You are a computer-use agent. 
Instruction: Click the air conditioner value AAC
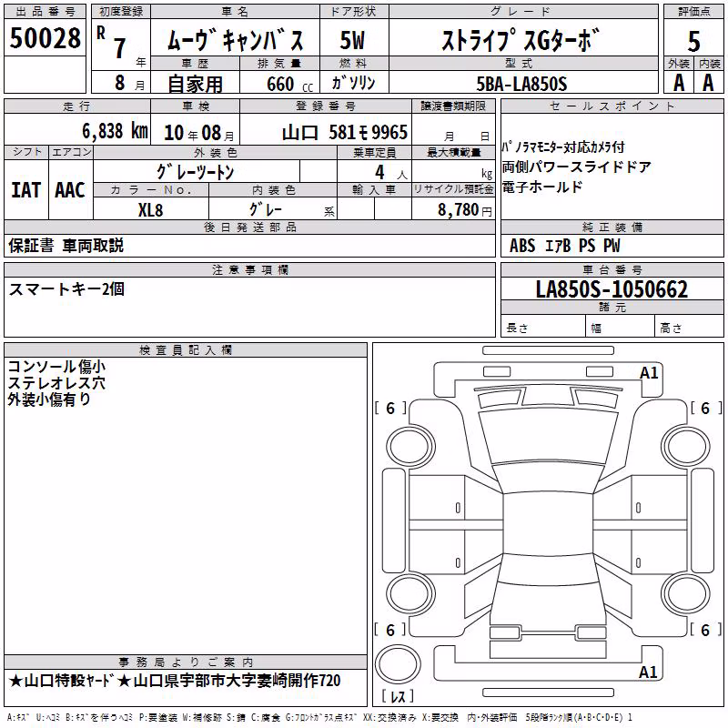click(x=70, y=190)
